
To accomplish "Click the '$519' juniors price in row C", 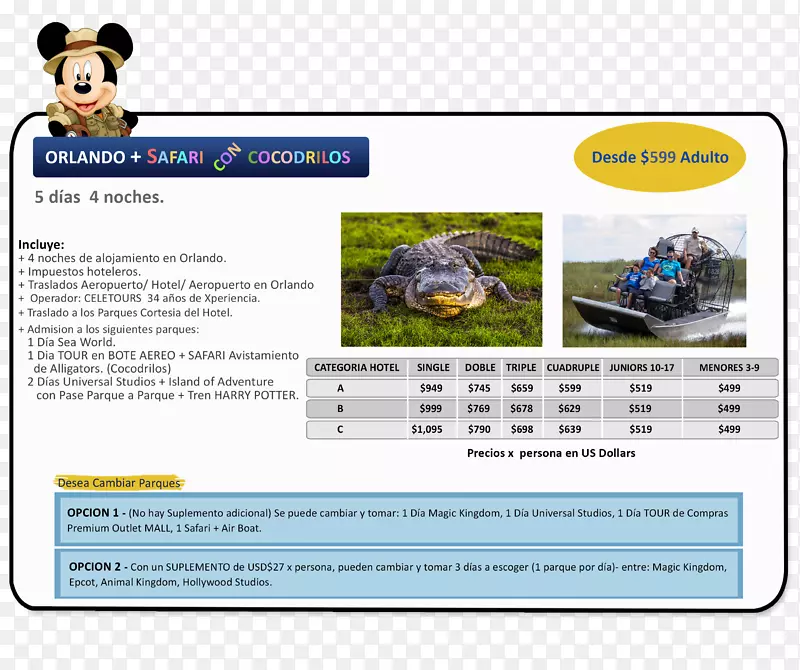I will [641, 430].
